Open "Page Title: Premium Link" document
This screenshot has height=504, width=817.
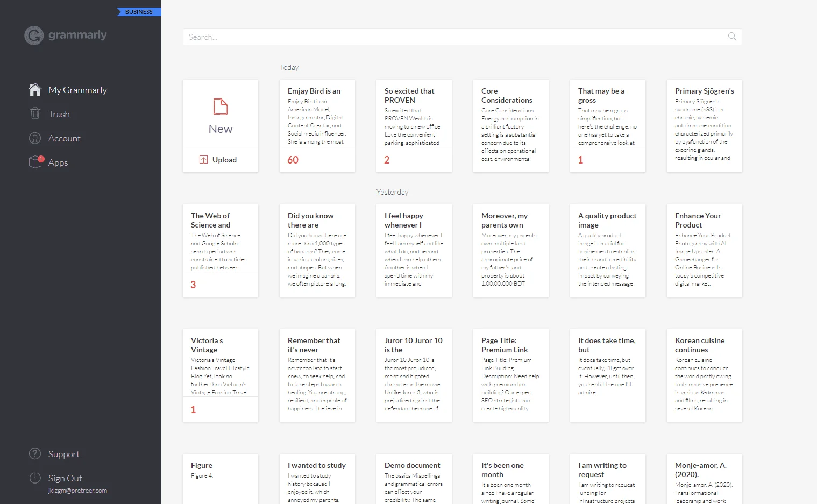click(x=511, y=375)
